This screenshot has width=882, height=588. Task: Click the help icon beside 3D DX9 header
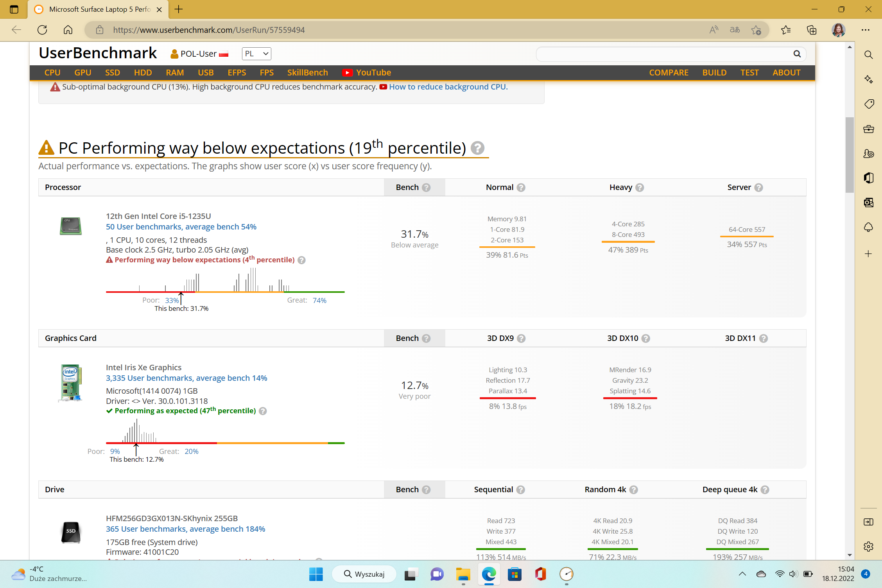(522, 339)
